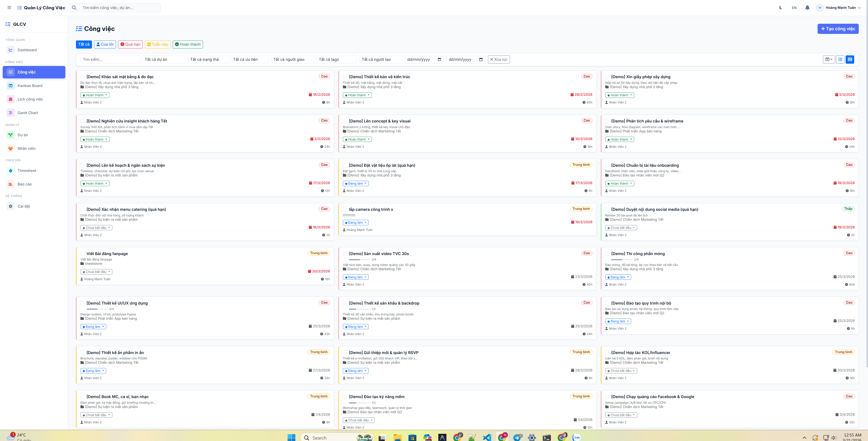Switch to list view icon
The height and width of the screenshot is (441, 868).
pos(840,60)
